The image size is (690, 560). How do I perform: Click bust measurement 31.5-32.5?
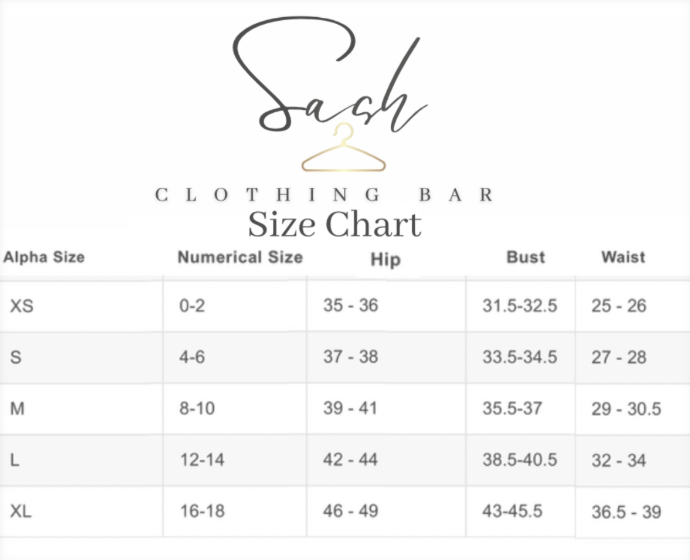click(519, 306)
